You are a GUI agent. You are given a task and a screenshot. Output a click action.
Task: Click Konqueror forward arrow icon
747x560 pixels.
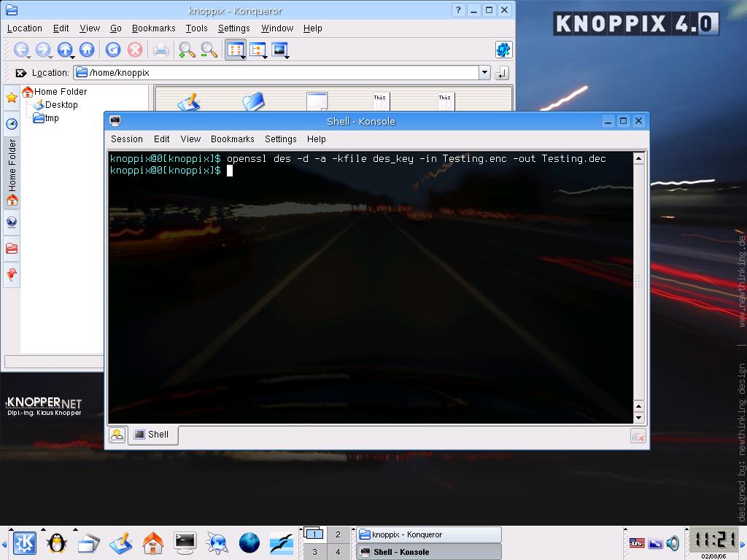(x=43, y=50)
